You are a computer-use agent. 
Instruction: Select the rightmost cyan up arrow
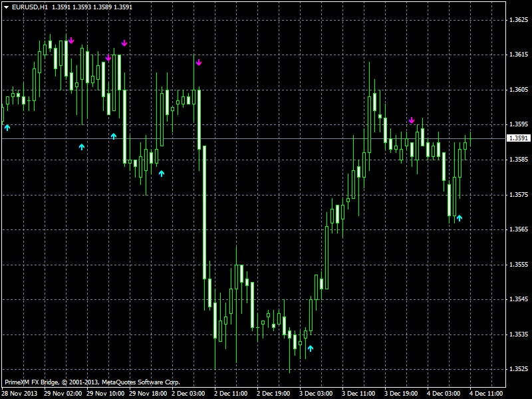tap(458, 217)
